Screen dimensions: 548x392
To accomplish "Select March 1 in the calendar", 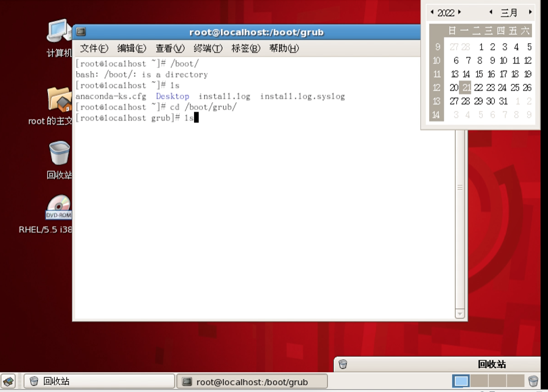I will click(481, 47).
